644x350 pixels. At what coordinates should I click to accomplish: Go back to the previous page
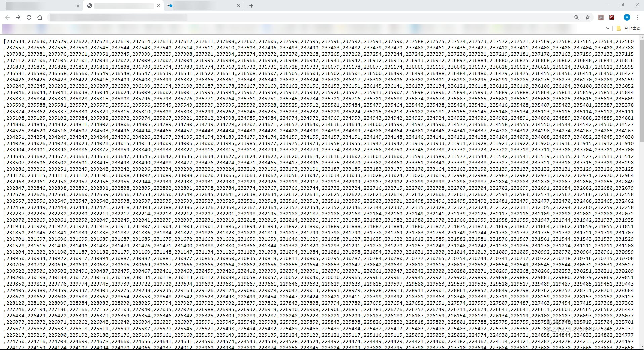(7, 17)
